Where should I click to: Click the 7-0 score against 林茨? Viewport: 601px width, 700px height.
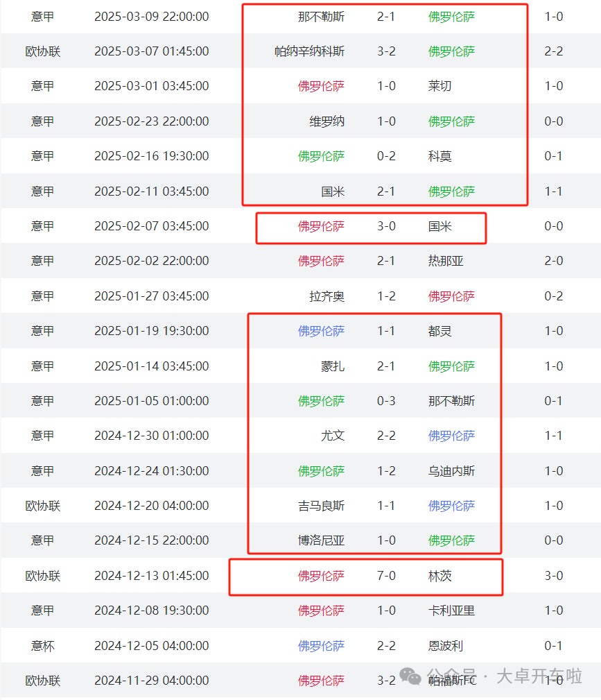386,576
